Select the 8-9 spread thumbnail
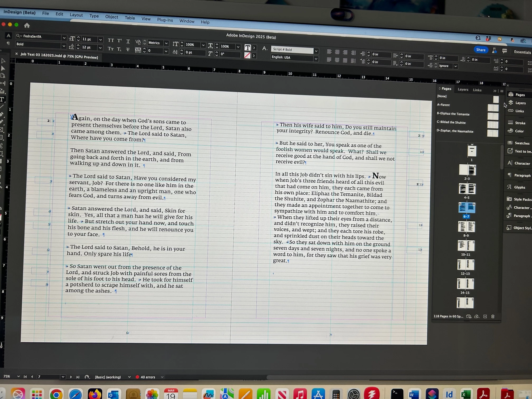Viewport: 532px width, 399px height. [x=466, y=227]
